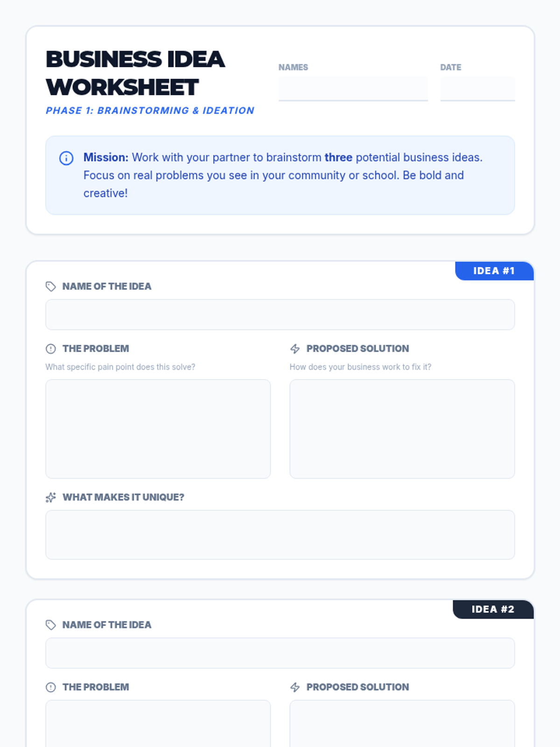Viewport: 560px width, 747px height.
Task: Click Idea #2 problem text area
Action: point(158,723)
